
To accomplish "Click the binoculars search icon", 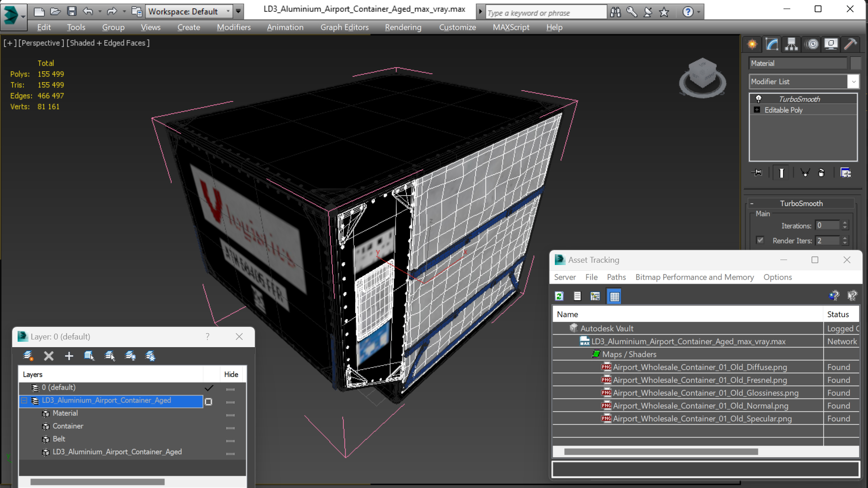I will (615, 12).
